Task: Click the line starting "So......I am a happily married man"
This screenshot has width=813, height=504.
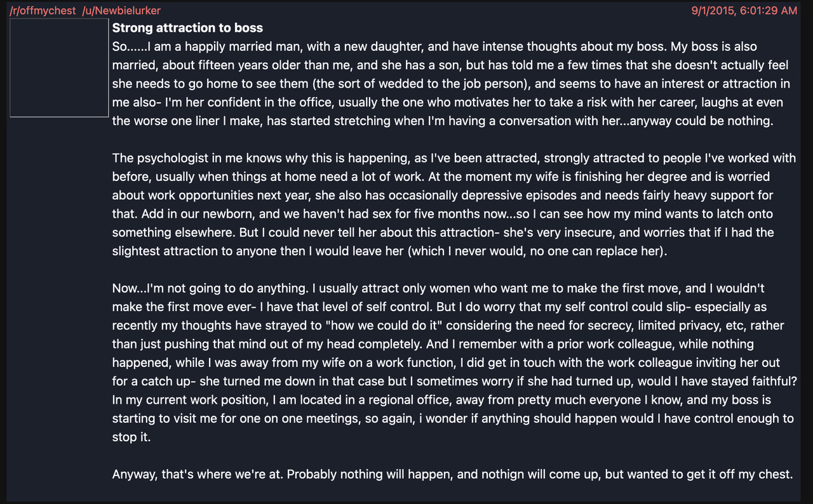Action: pyautogui.click(x=434, y=47)
